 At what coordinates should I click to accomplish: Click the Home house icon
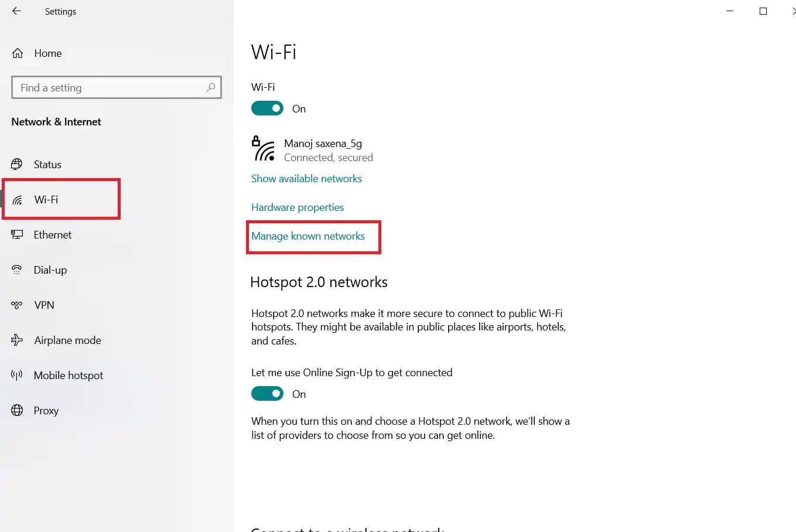18,53
